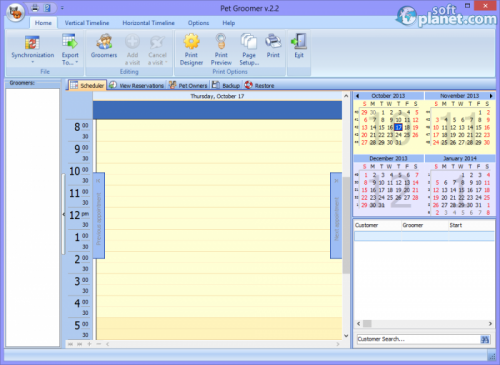Switch to Vertical Timeline ribbon tab

(x=87, y=23)
